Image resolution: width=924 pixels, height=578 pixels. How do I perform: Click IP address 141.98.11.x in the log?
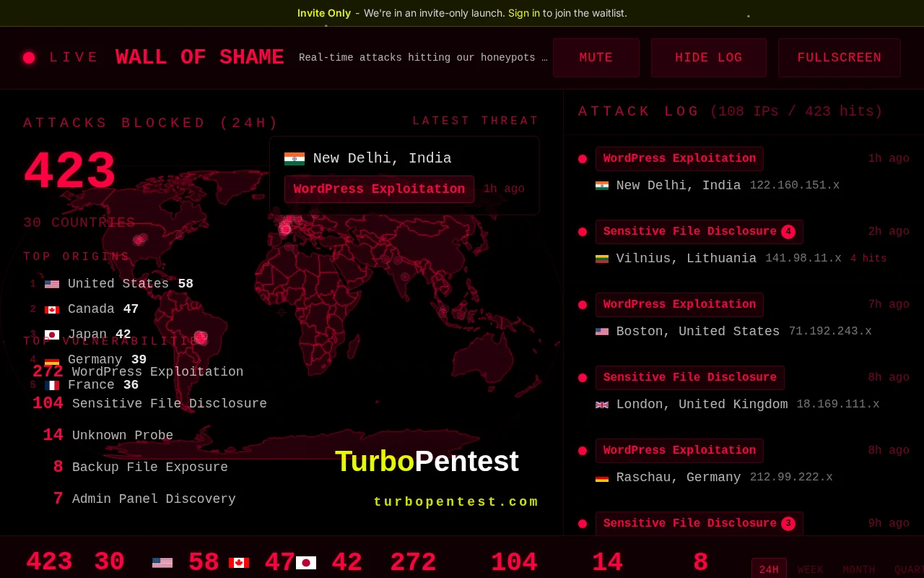click(803, 259)
